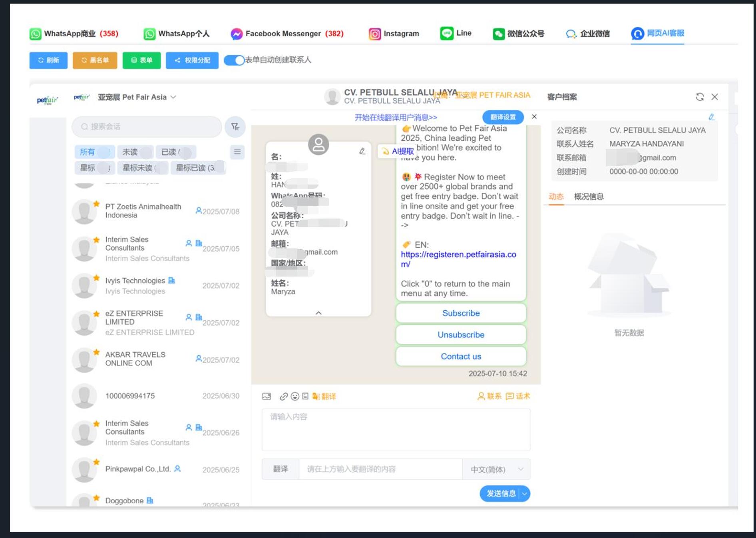The height and width of the screenshot is (538, 756).
Task: Switch to the Facebook Messenger channel tab
Action: coord(287,34)
